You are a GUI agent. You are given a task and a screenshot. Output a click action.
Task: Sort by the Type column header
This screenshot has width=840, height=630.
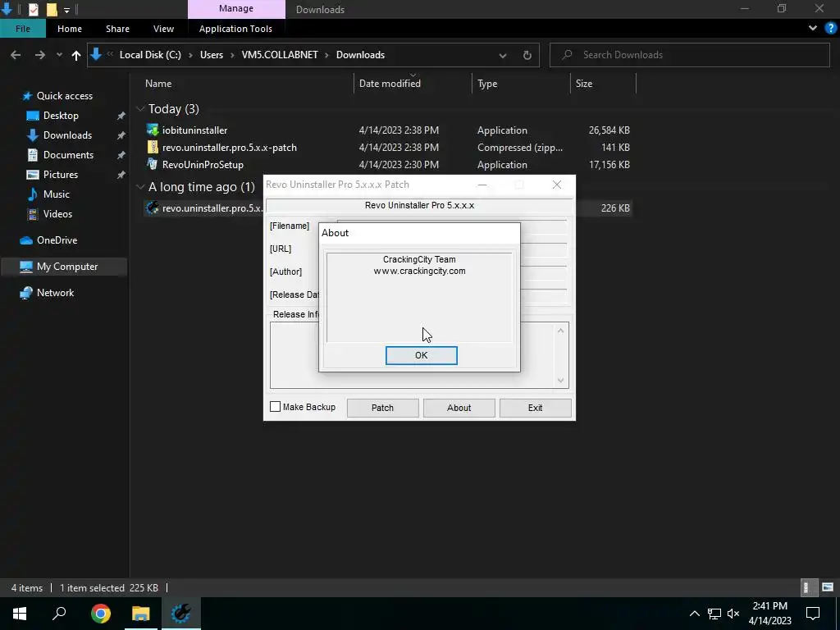(487, 84)
